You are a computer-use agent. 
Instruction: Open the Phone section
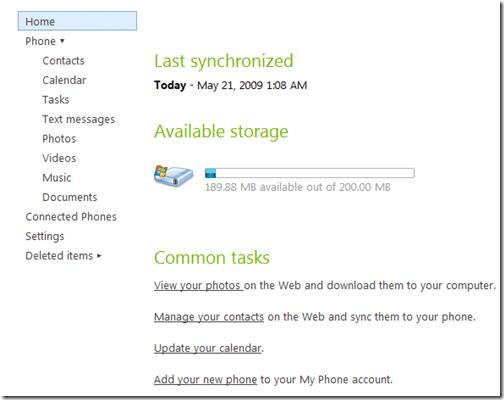41,41
